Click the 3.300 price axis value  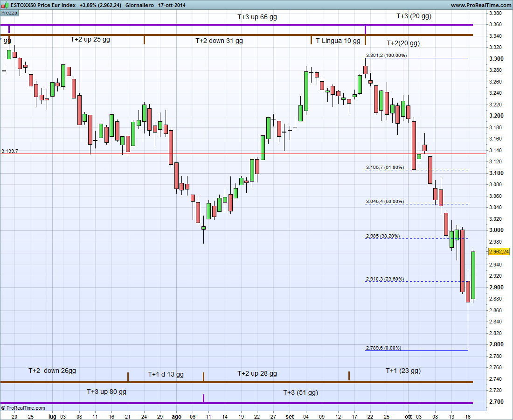(x=496, y=59)
